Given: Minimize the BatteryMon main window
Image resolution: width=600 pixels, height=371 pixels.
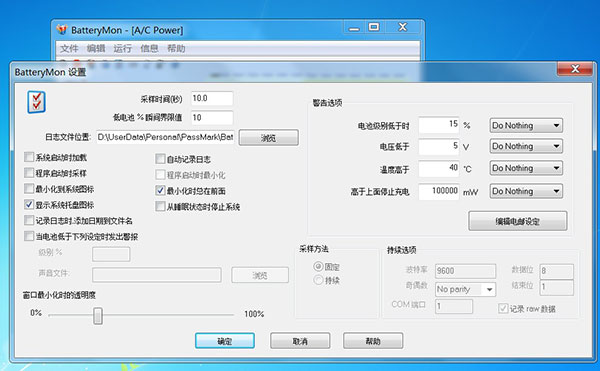Looking at the screenshot, I should [x=354, y=27].
